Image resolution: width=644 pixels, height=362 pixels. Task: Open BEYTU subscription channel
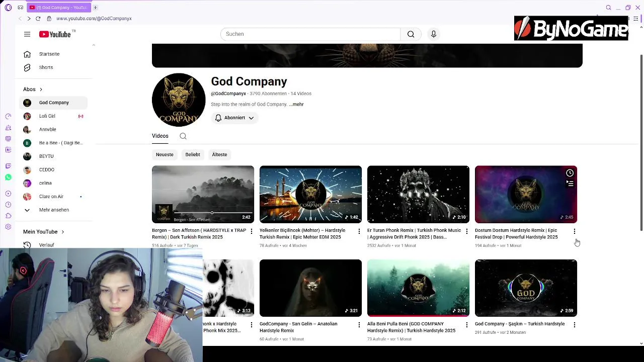(54, 156)
